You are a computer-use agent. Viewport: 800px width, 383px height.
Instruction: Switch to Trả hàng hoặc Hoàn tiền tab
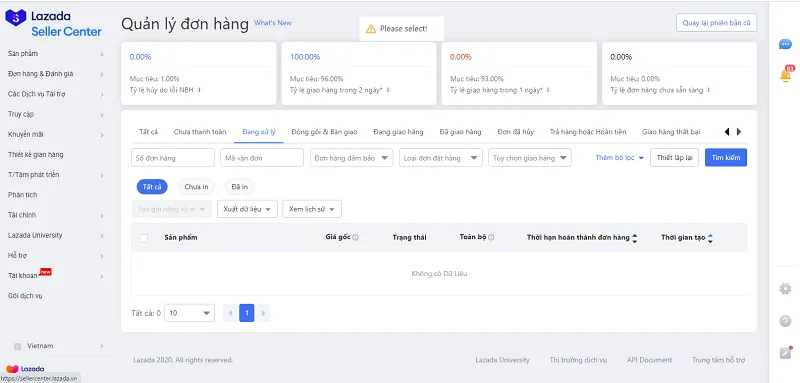tap(588, 132)
